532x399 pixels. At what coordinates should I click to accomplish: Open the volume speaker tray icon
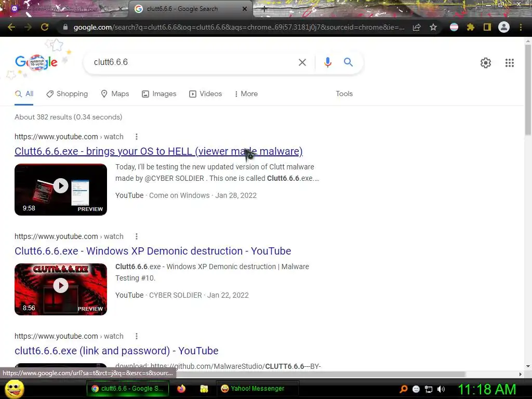click(441, 389)
